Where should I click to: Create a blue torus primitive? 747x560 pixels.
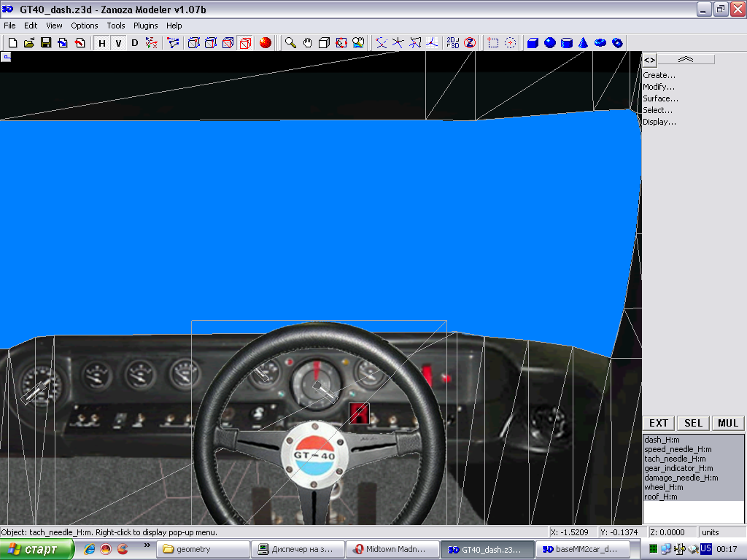(600, 43)
